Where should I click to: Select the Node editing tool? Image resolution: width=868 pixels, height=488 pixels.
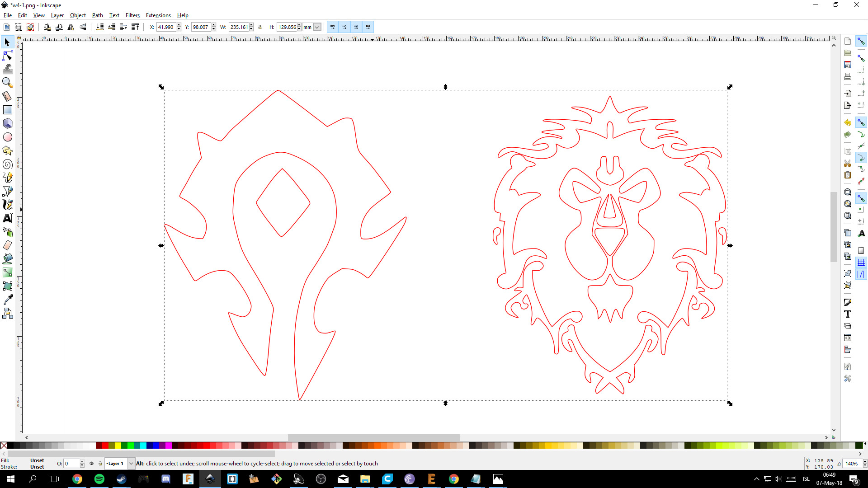tap(8, 56)
